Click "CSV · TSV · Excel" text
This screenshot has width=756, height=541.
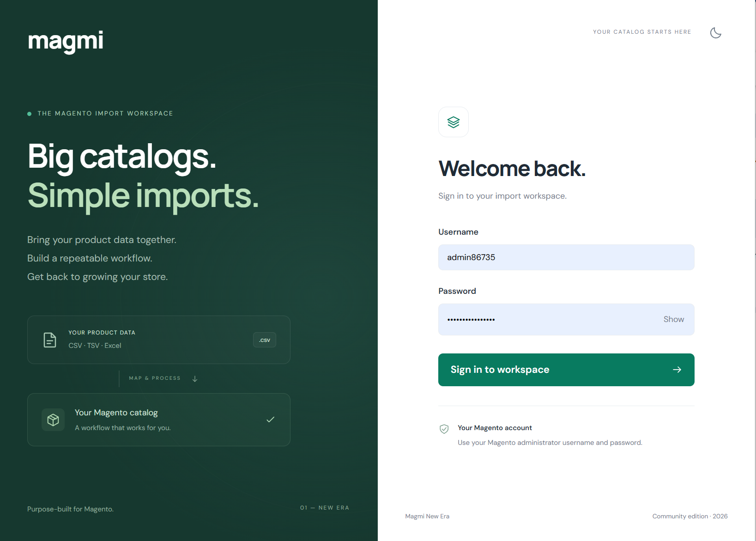coord(95,346)
